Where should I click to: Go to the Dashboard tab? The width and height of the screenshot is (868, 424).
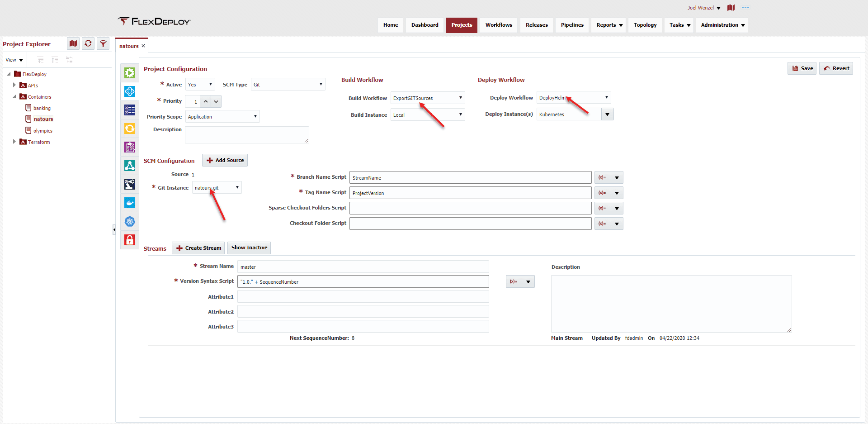click(x=425, y=25)
